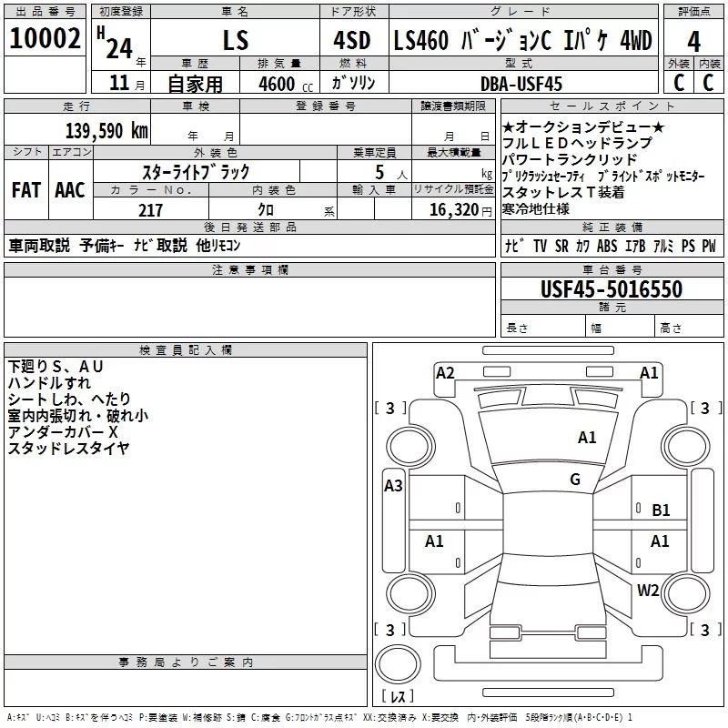The height and width of the screenshot is (728, 728).
Task: Select PW power window code
Action: click(x=709, y=246)
